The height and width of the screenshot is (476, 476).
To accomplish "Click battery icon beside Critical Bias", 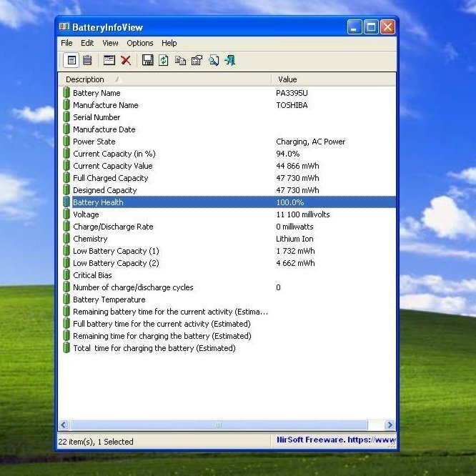I will [x=66, y=274].
